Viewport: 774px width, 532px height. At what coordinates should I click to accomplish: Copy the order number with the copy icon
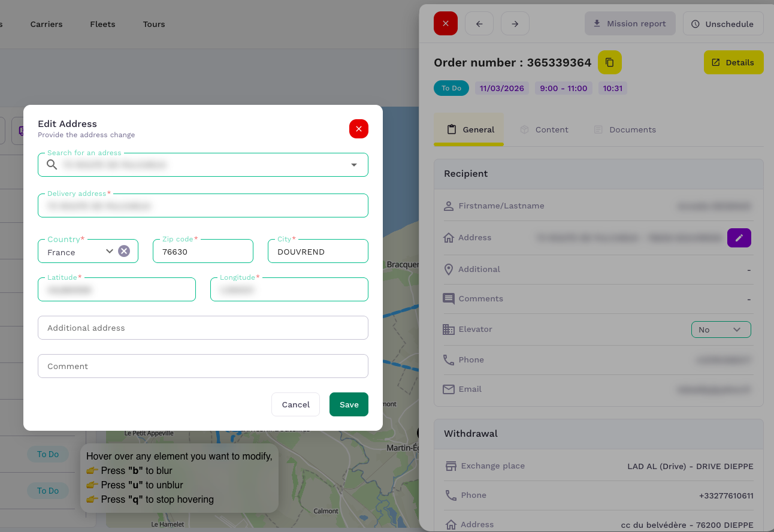(x=609, y=62)
